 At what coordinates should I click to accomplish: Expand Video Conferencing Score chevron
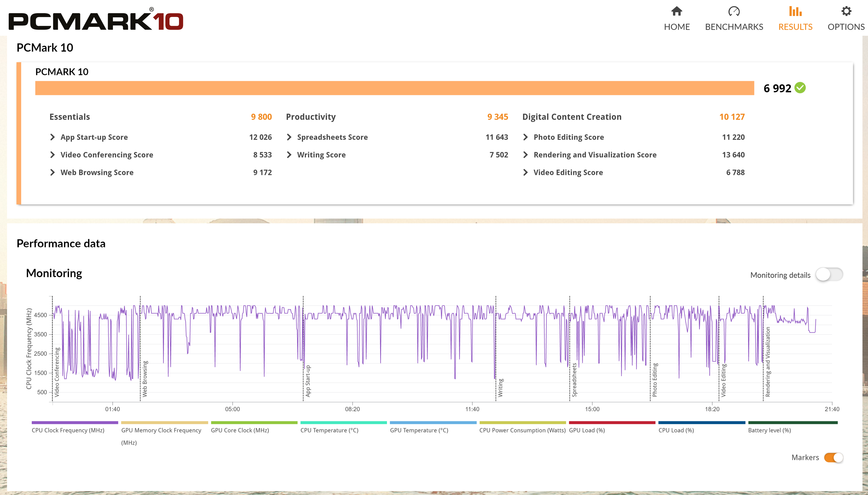pos(52,155)
